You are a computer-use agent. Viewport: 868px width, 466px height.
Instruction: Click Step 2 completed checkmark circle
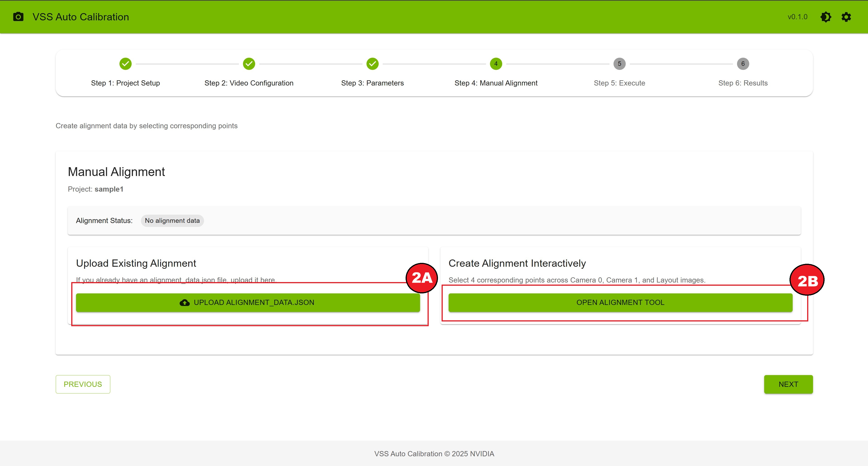pos(249,64)
